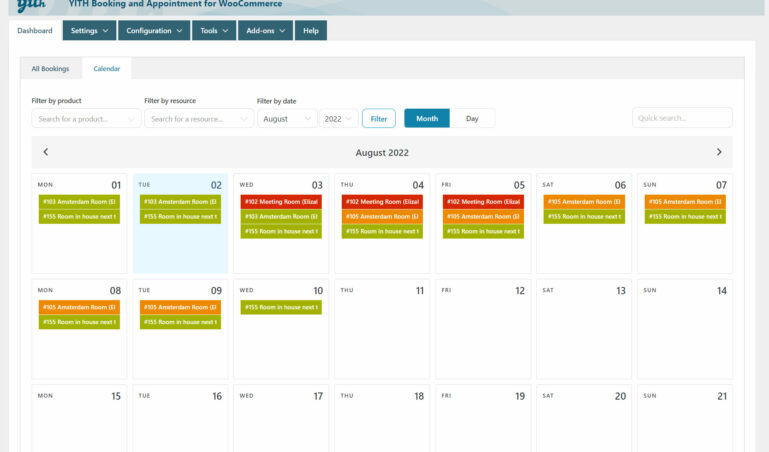769x452 pixels.
Task: Open #155 Room in house booking on Tue 09
Action: point(180,322)
